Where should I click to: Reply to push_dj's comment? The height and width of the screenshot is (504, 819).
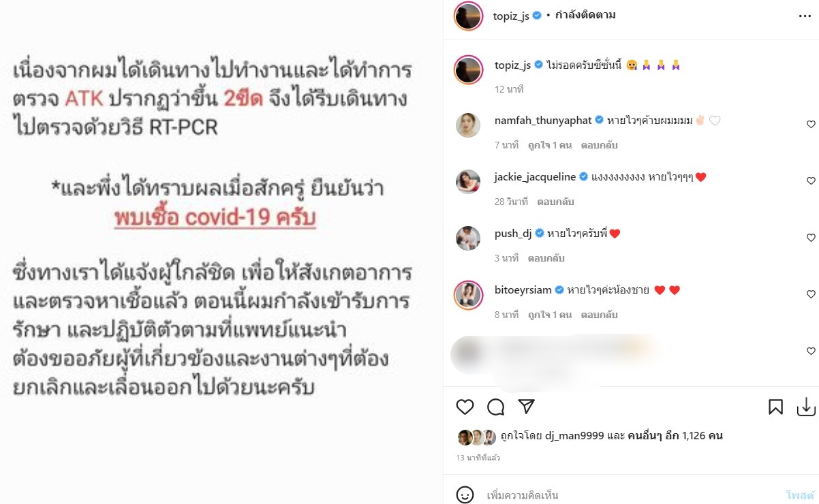point(546,258)
